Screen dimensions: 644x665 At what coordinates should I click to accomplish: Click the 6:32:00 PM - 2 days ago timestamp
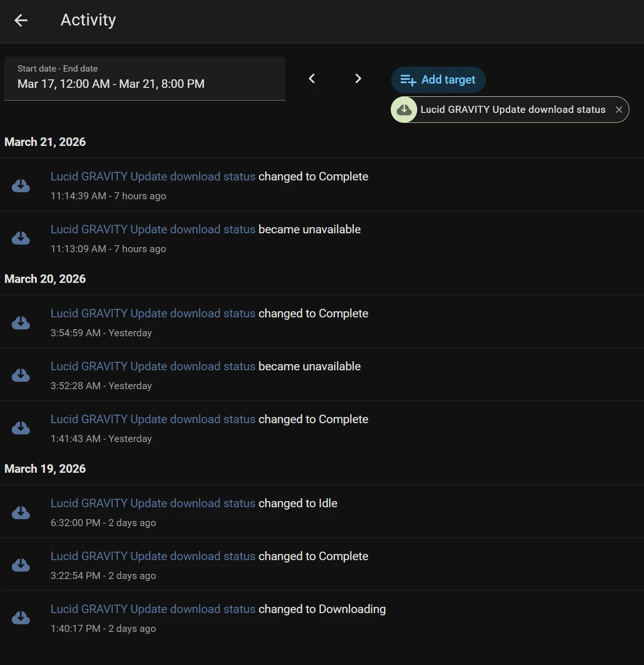[103, 523]
